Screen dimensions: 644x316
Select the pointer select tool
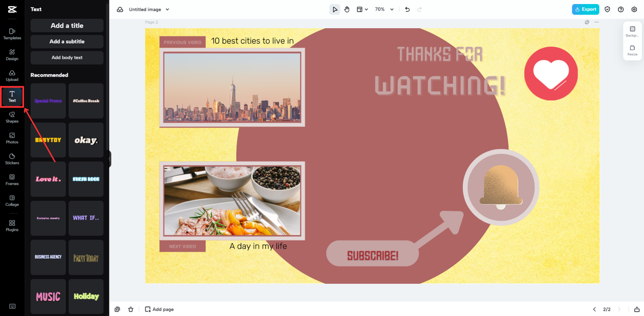(x=335, y=10)
